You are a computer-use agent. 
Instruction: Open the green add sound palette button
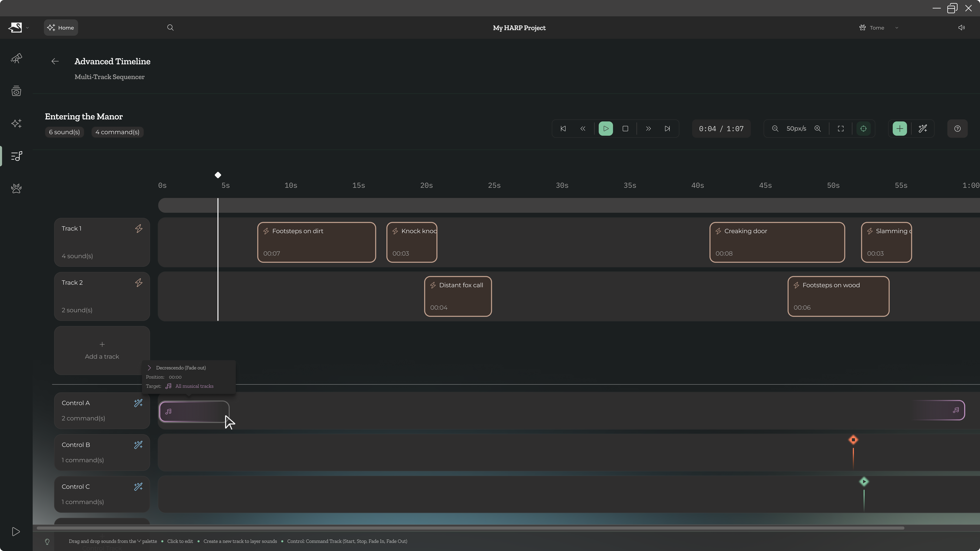(900, 129)
